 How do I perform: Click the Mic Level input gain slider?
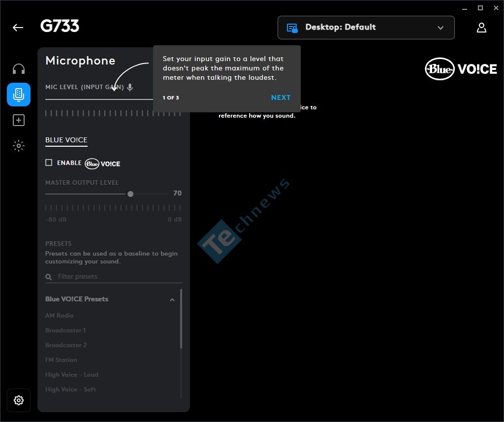click(99, 99)
